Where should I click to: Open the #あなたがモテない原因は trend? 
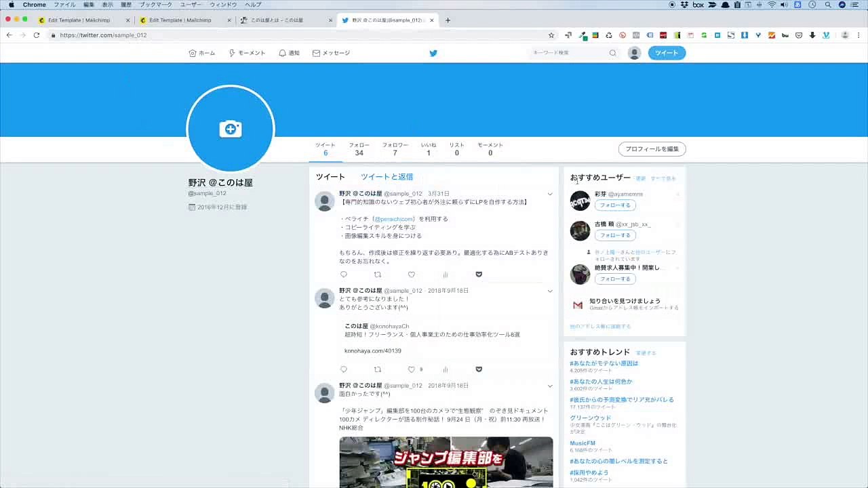[x=604, y=363]
